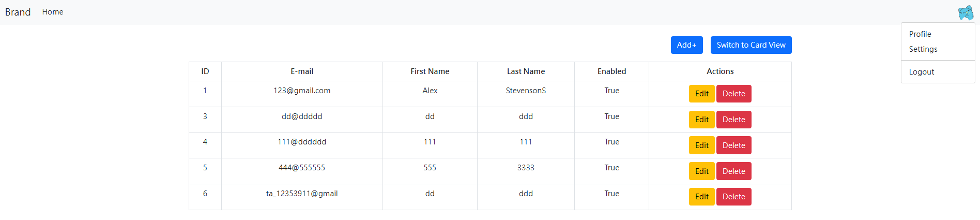Click the Add+ button
This screenshot has height=220, width=980.
click(x=686, y=45)
